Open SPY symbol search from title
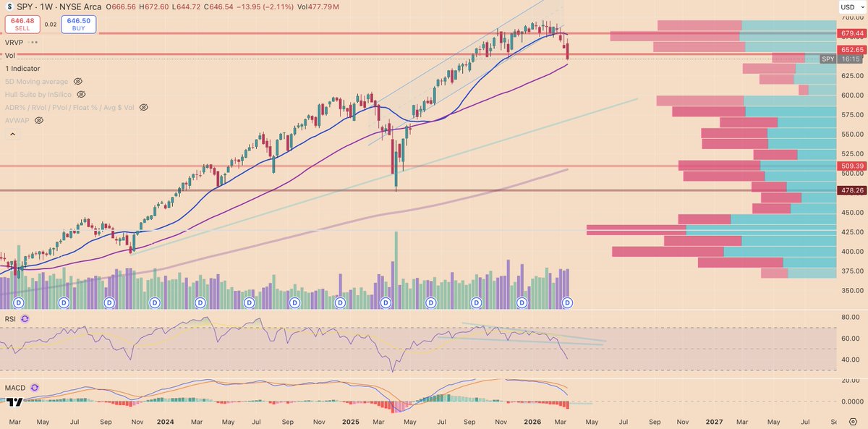The width and height of the screenshot is (868, 429). click(26, 7)
